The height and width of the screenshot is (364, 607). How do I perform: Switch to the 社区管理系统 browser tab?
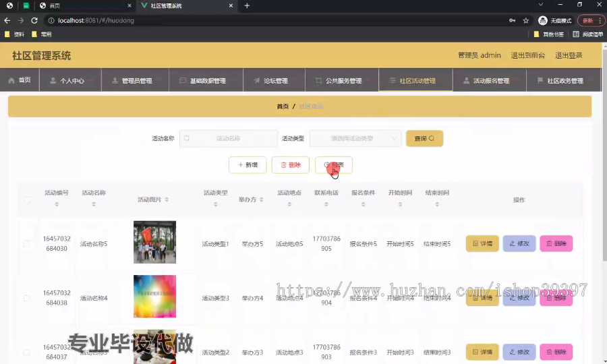pos(186,6)
